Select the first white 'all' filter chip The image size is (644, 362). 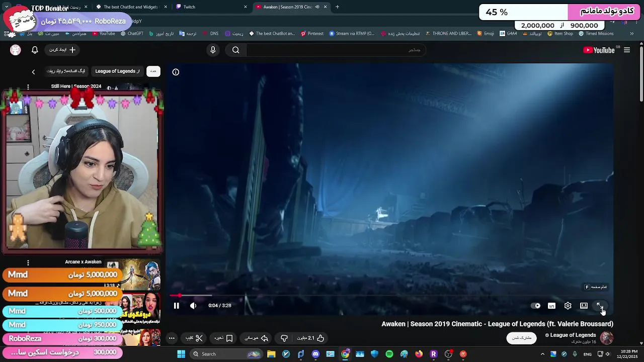point(153,71)
